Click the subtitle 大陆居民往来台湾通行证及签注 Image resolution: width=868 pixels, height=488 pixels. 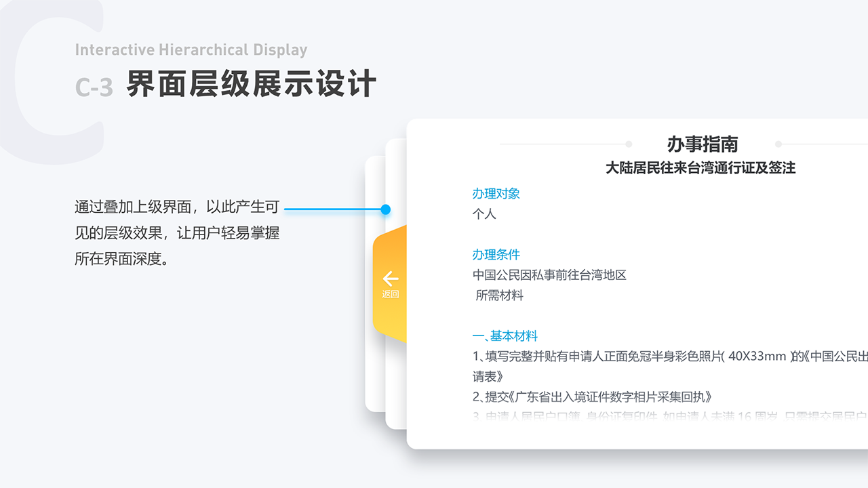701,167
